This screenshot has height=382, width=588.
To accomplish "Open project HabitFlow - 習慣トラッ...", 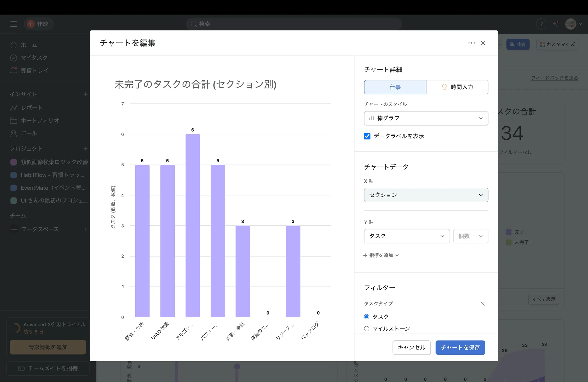I will click(53, 175).
